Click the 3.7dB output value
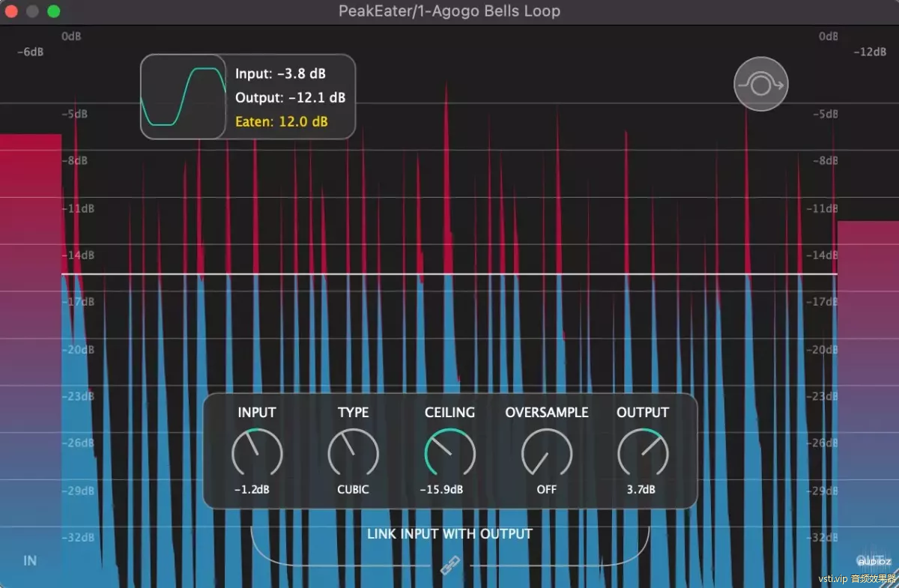The width and height of the screenshot is (899, 588). point(641,490)
